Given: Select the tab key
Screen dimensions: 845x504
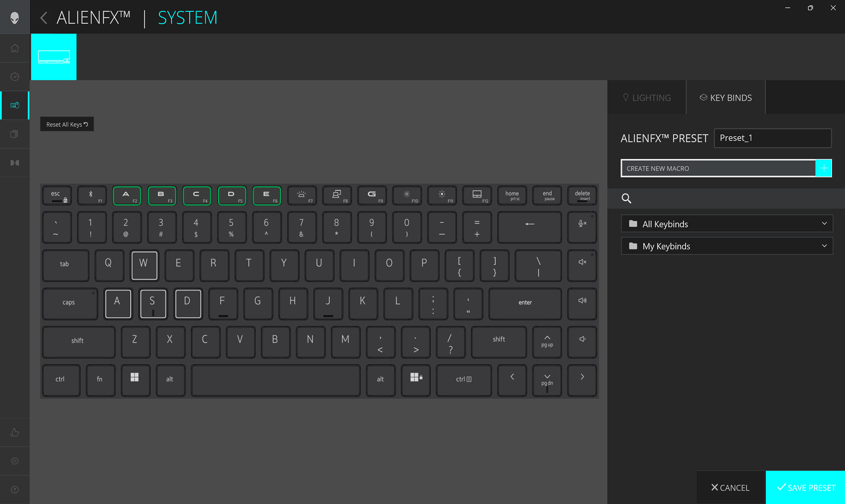Looking at the screenshot, I should [x=66, y=266].
